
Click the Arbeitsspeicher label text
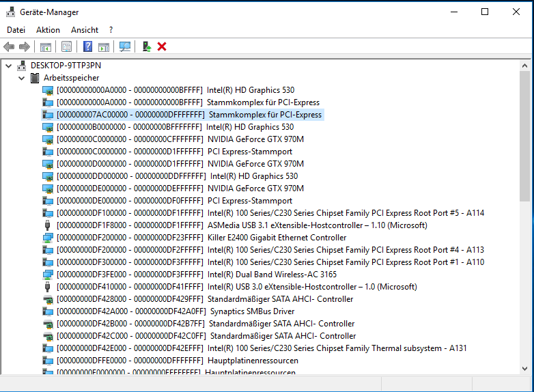(72, 78)
